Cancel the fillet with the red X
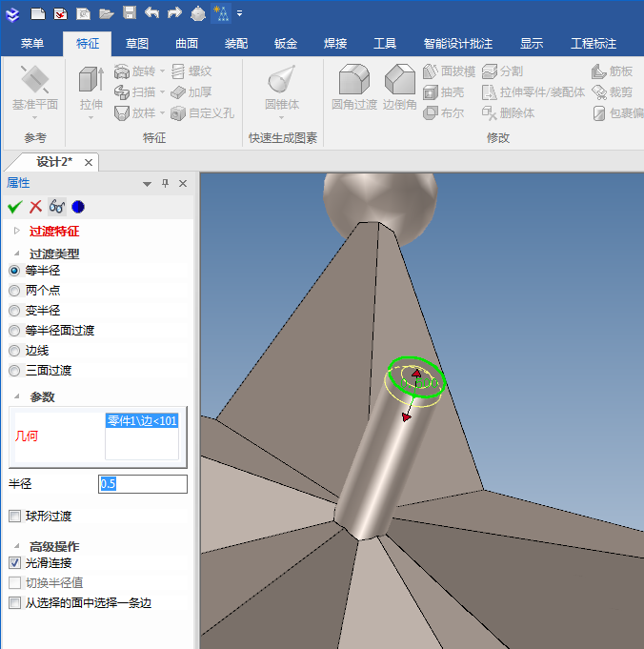Viewport: 644px width, 649px height. click(35, 206)
